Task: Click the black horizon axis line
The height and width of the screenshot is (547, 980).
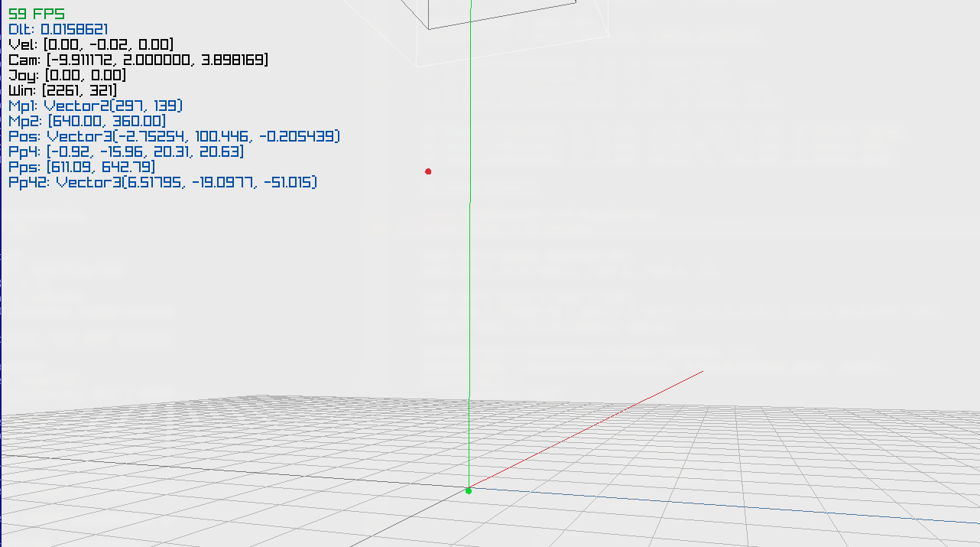Action: click(229, 470)
